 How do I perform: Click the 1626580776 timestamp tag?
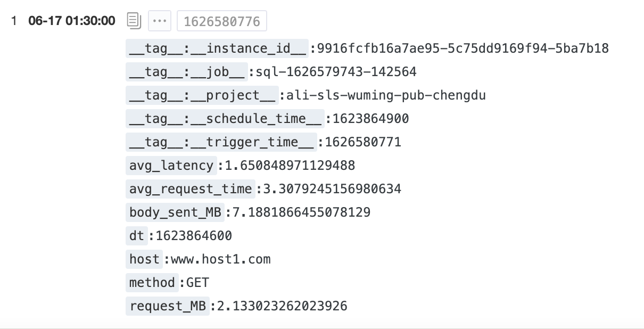[222, 22]
